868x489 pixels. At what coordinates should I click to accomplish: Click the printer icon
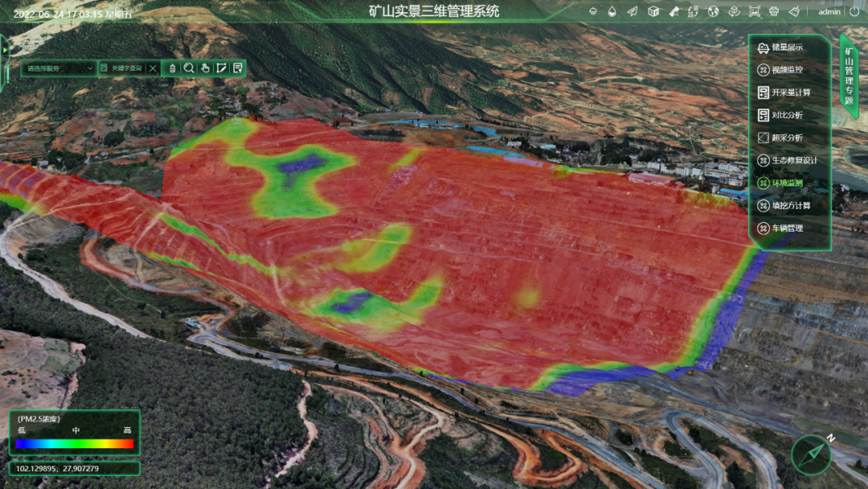[774, 11]
